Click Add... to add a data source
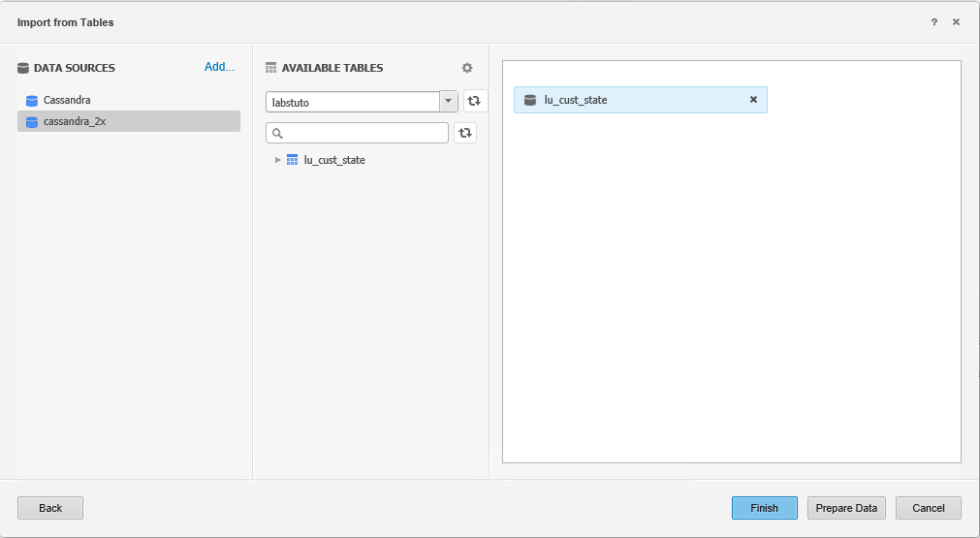The image size is (980, 538). 219,68
